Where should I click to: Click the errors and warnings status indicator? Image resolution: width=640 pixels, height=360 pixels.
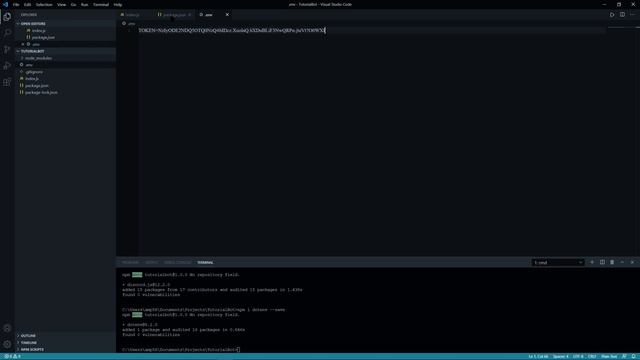click(12, 356)
